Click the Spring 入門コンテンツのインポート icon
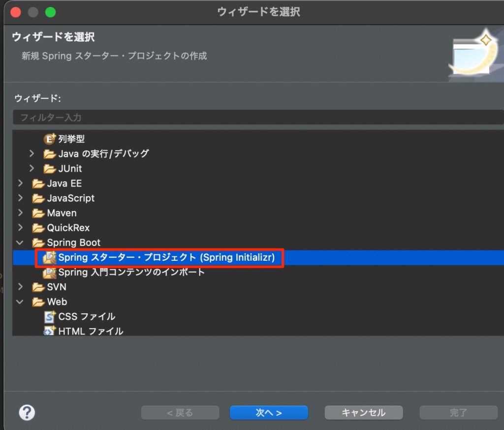The height and width of the screenshot is (430, 504). pyautogui.click(x=50, y=272)
